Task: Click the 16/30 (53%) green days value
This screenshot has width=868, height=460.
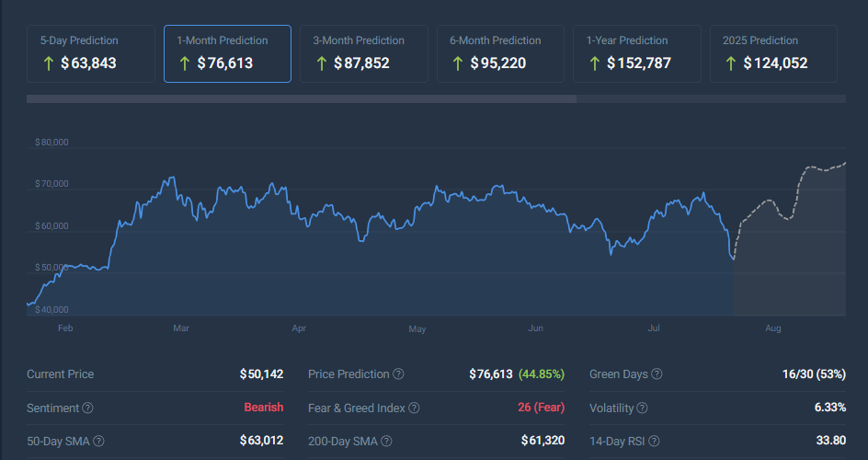Action: (x=814, y=374)
